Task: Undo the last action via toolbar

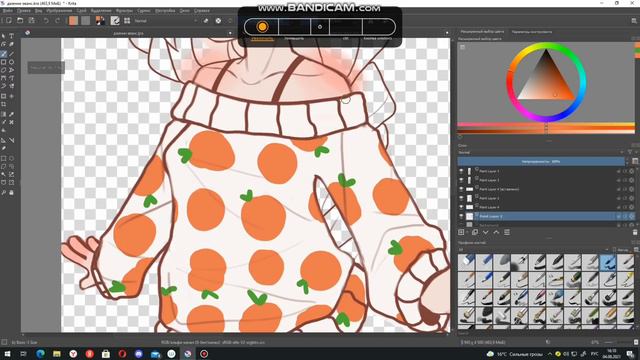Action: (x=46, y=20)
